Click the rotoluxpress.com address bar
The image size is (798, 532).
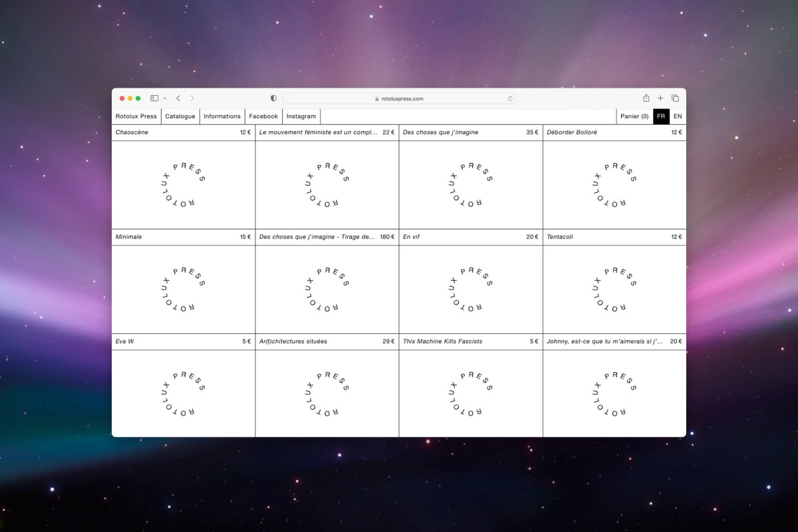coord(399,98)
